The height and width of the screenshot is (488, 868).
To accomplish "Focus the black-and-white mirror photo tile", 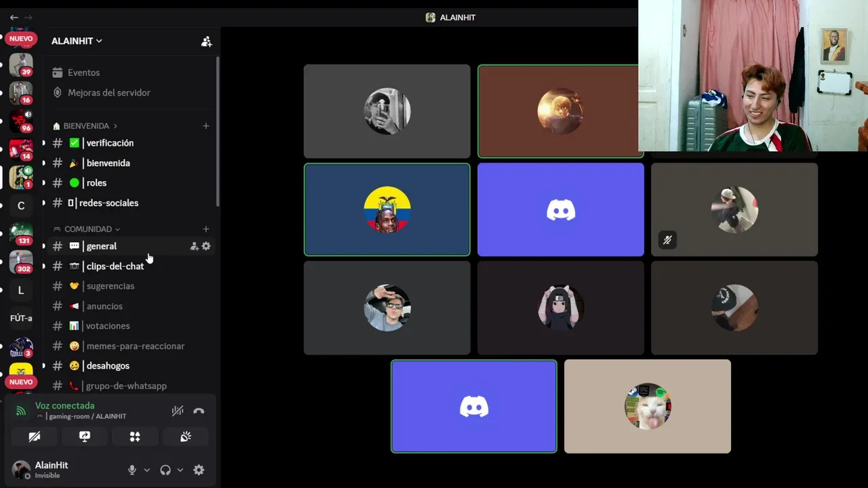I will pos(387,111).
